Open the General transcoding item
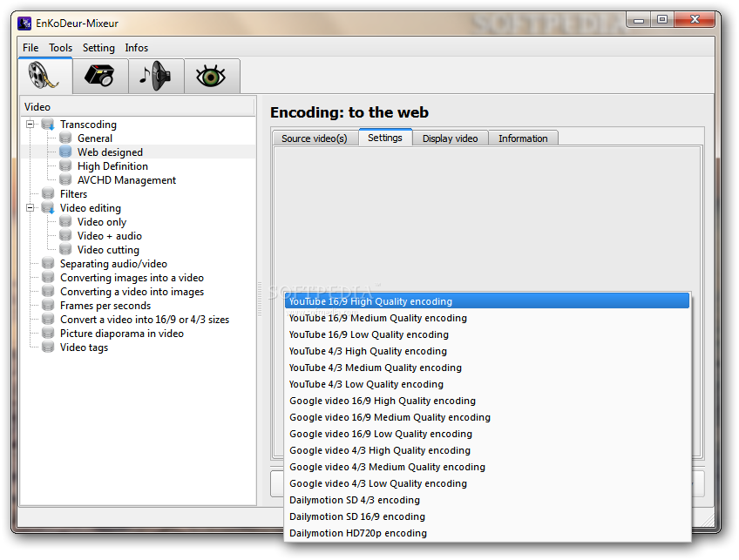 95,138
